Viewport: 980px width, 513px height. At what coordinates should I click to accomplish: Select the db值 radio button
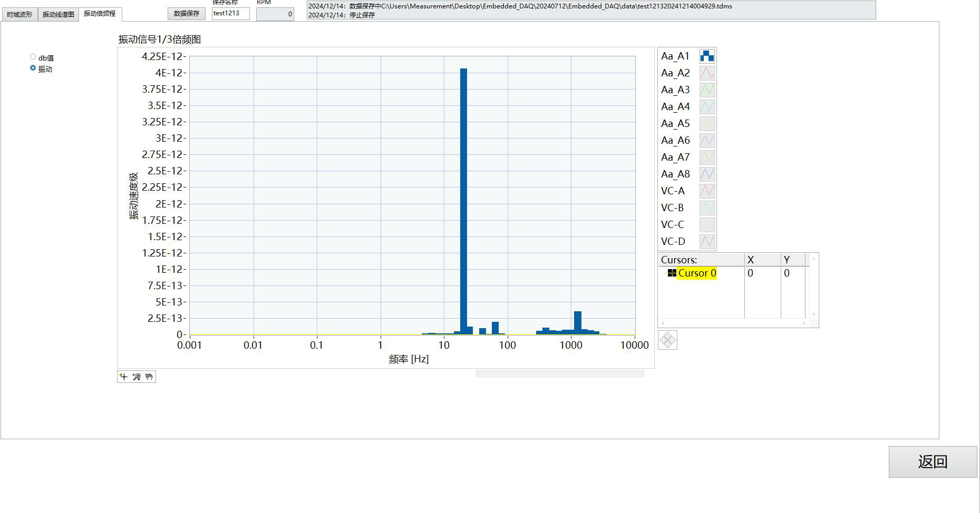pos(33,57)
